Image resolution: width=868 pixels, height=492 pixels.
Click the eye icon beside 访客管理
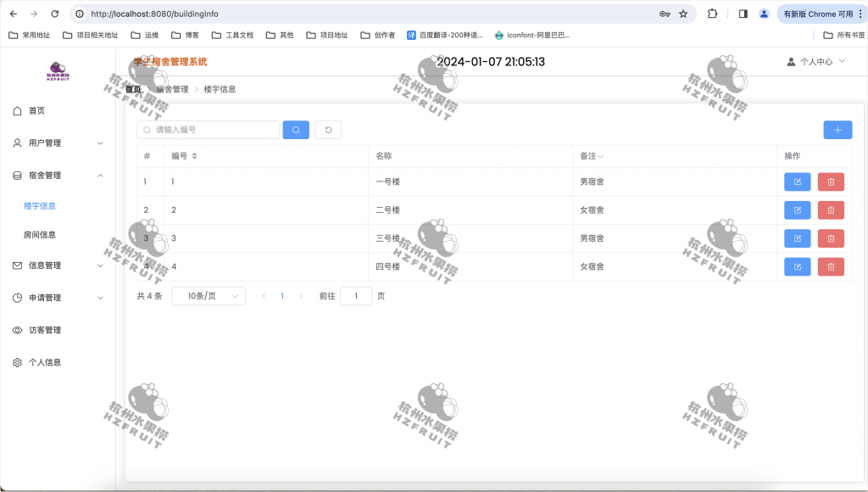(17, 330)
